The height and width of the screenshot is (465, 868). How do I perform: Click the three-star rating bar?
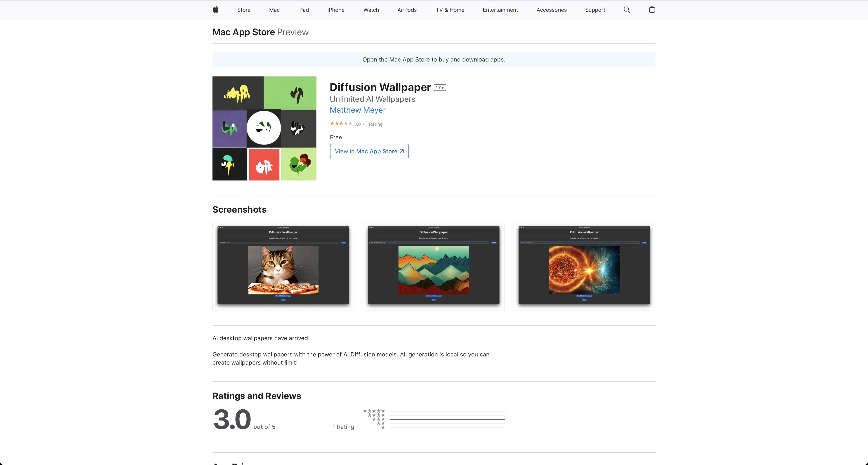click(x=447, y=419)
